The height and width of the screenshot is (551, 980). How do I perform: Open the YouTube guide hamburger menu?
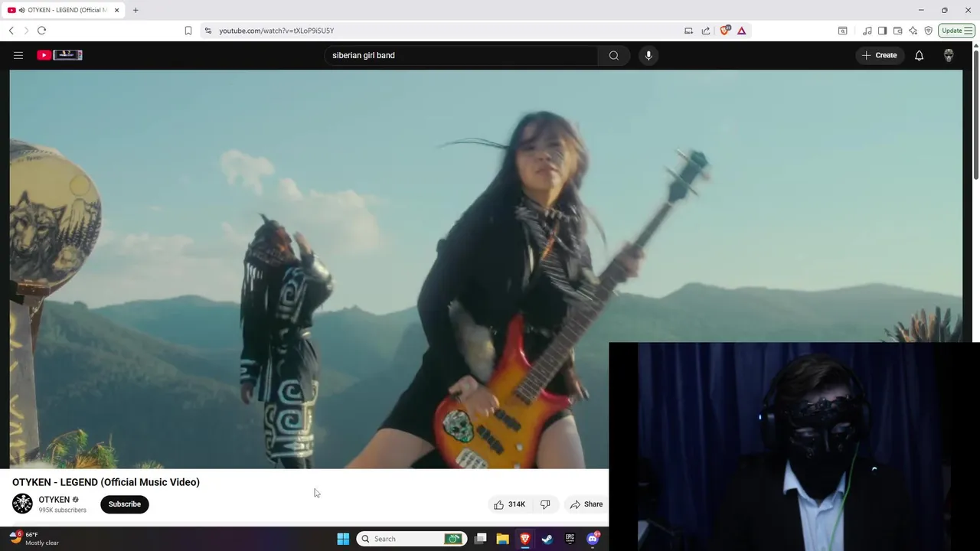pyautogui.click(x=18, y=55)
